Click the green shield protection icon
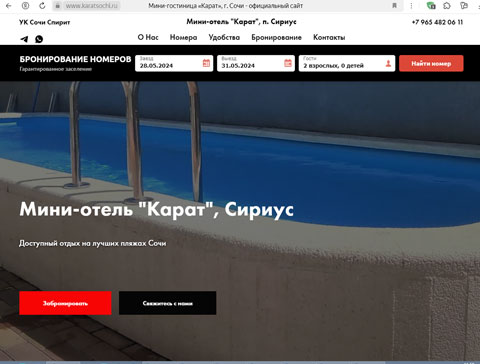This screenshot has height=364, width=480. [431, 6]
